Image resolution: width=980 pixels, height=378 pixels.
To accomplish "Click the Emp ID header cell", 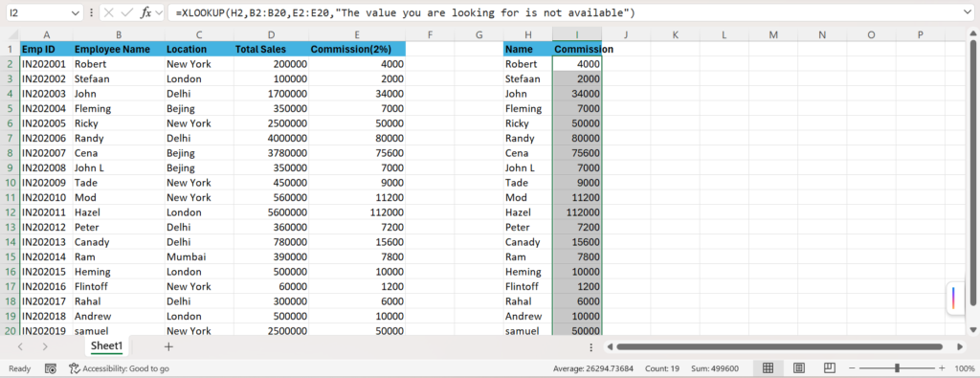I will (46, 49).
